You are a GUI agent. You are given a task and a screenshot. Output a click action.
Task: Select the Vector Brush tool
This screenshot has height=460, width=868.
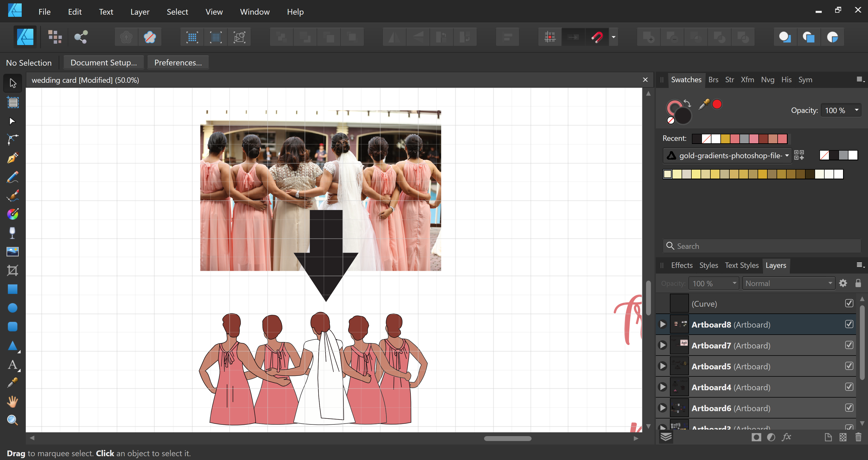pos(13,195)
